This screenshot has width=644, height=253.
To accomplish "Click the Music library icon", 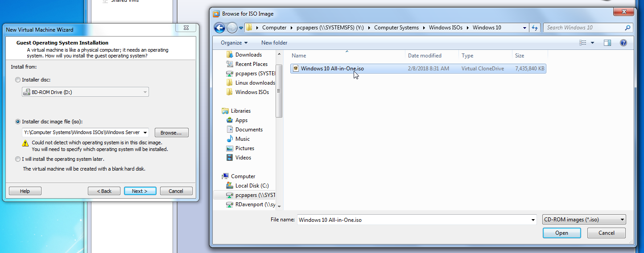I will [x=230, y=139].
